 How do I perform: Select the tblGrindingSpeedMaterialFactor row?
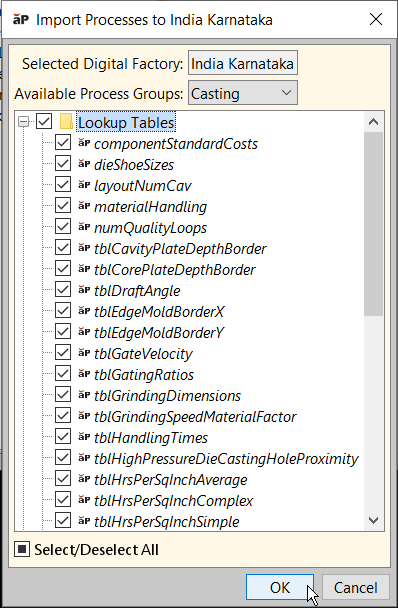[195, 416]
